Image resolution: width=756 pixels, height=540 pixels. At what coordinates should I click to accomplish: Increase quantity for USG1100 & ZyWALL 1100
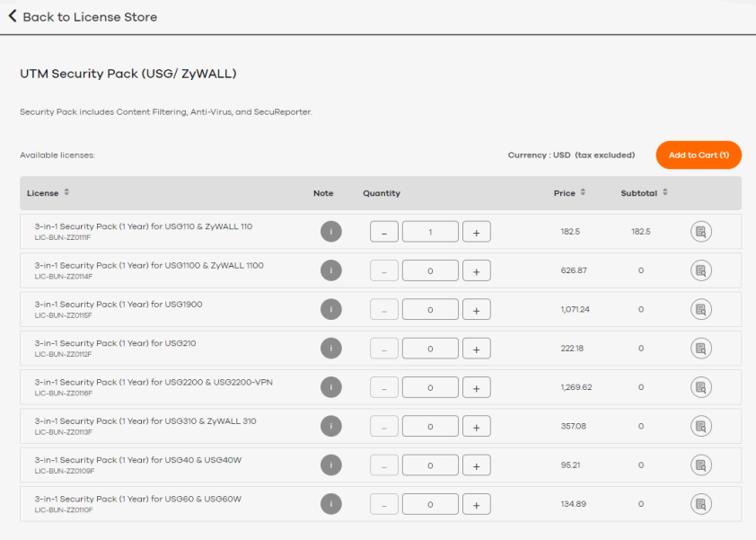(x=477, y=270)
